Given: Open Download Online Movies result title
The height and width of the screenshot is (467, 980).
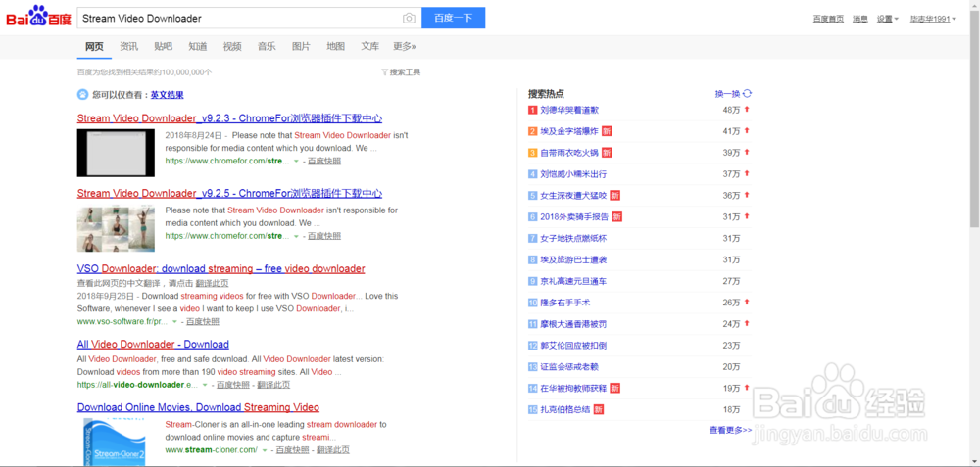Looking at the screenshot, I should click(x=198, y=407).
